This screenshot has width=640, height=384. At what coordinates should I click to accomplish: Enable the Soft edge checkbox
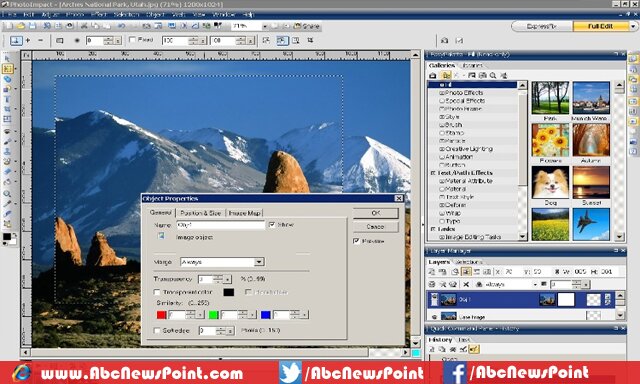point(157,331)
